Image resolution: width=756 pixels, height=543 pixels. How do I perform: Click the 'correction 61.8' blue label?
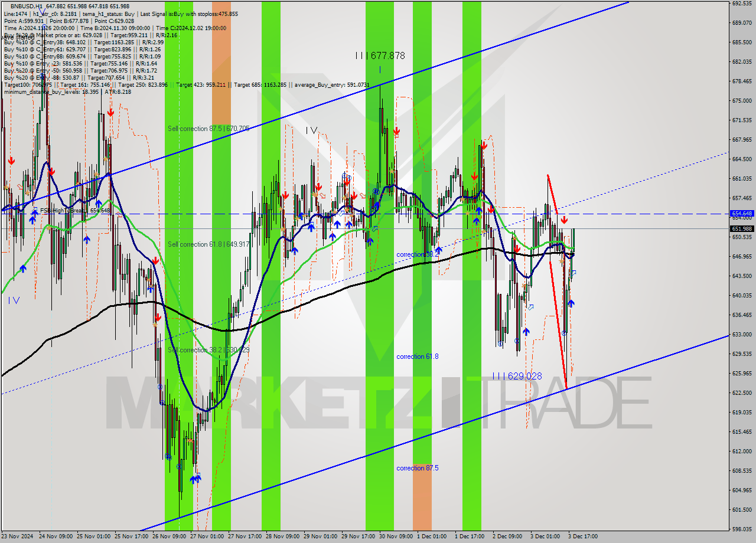pos(418,356)
